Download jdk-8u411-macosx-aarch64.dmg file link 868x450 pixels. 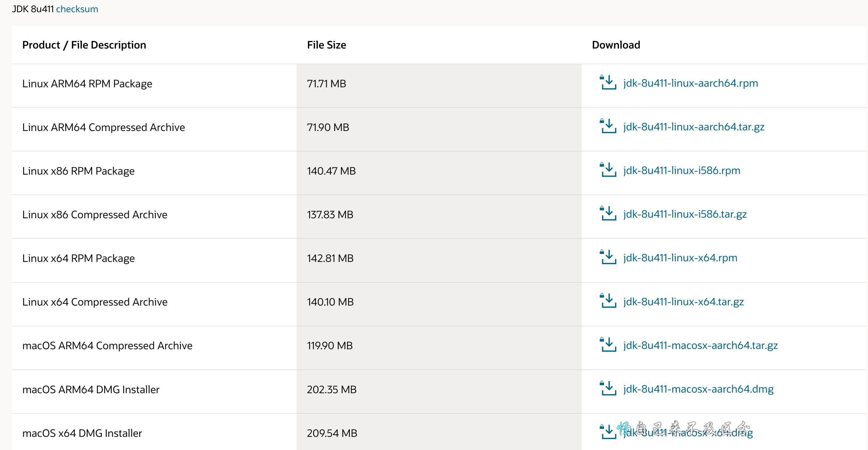click(x=698, y=389)
